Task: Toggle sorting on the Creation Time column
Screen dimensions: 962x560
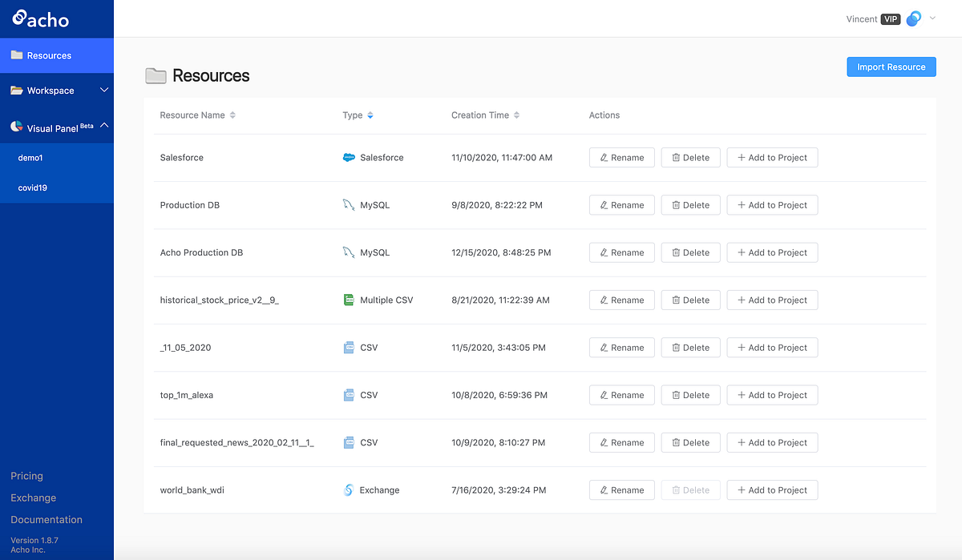Action: [516, 115]
